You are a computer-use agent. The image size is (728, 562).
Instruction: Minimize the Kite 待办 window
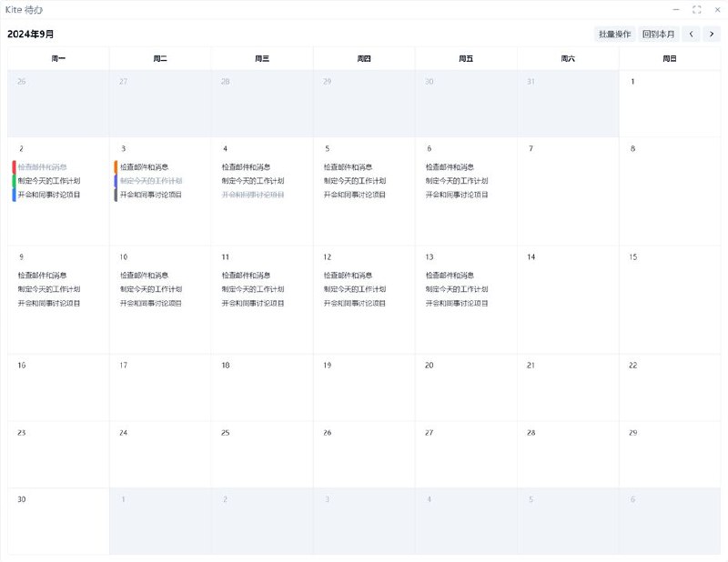point(675,9)
